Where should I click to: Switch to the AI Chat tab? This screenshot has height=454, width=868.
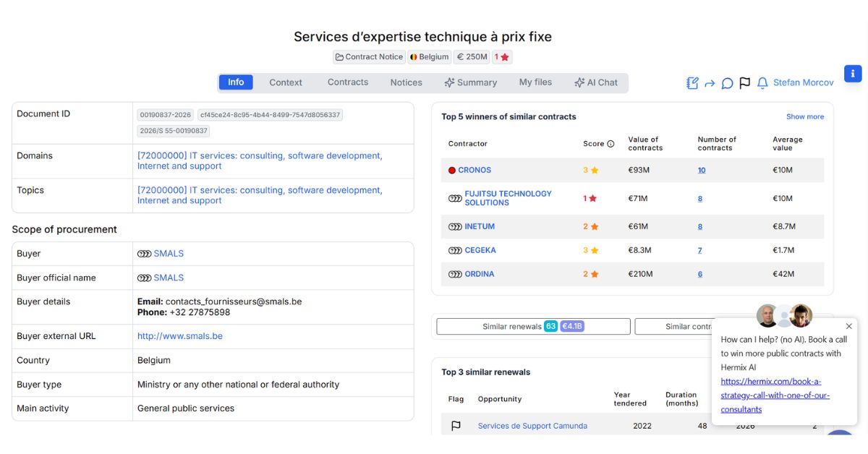[596, 82]
